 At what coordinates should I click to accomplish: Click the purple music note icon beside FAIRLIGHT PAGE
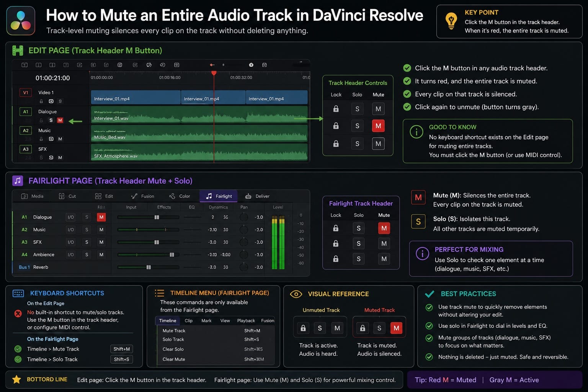click(x=18, y=181)
